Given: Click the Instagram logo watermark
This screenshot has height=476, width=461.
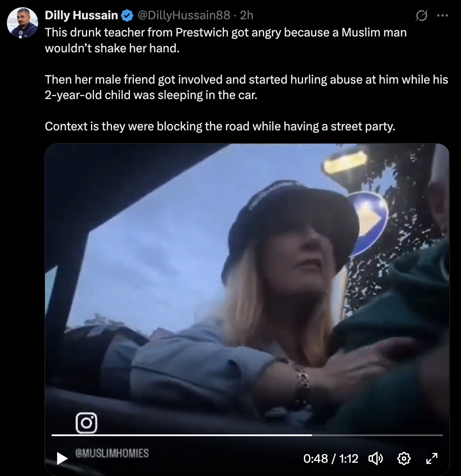Looking at the screenshot, I should click(87, 422).
